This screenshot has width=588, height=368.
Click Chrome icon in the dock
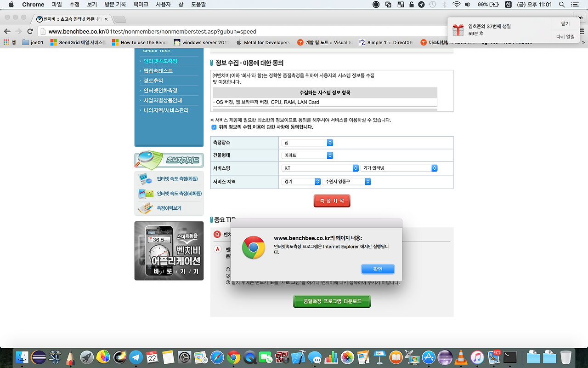(x=233, y=357)
